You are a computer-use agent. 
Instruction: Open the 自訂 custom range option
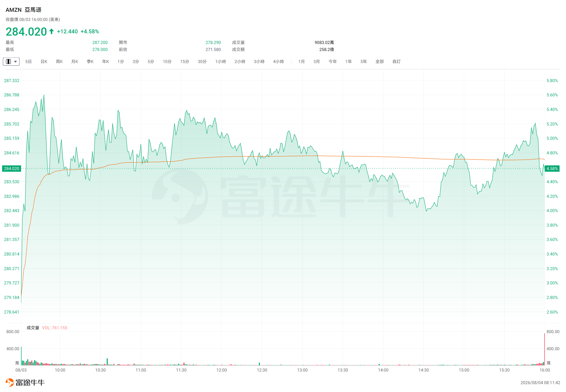coord(397,61)
